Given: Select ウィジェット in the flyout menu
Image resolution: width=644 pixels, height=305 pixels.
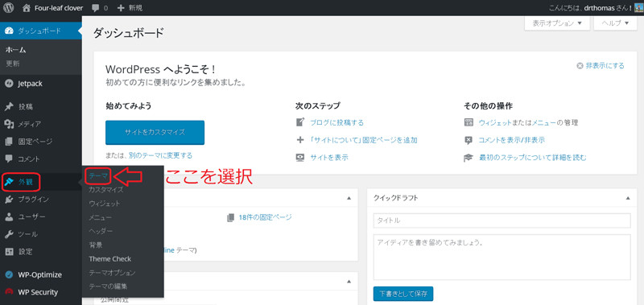Looking at the screenshot, I should click(x=105, y=204).
